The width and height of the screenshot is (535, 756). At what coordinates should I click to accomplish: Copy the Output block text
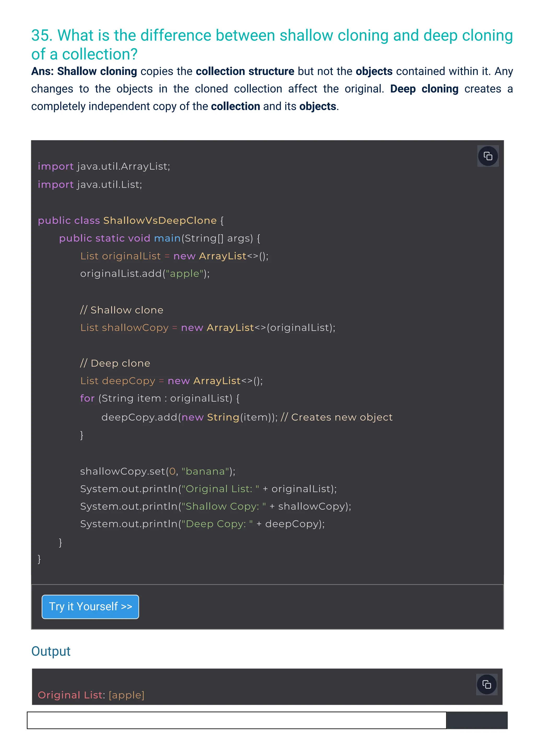pos(487,684)
